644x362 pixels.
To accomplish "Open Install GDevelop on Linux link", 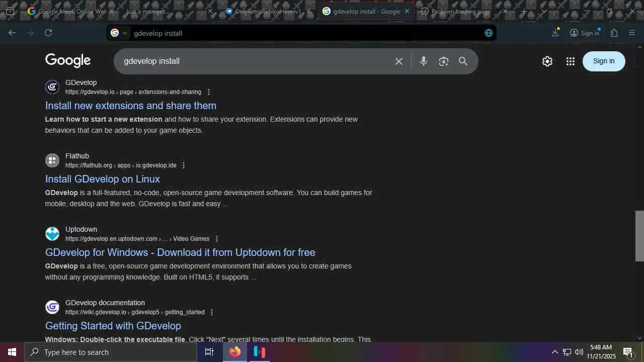I will 103,179.
